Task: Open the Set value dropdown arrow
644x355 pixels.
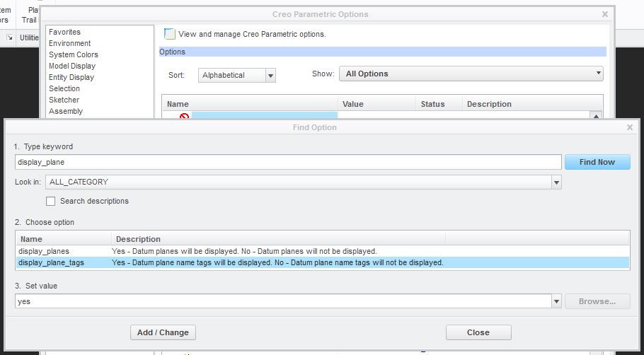Action: click(x=556, y=301)
